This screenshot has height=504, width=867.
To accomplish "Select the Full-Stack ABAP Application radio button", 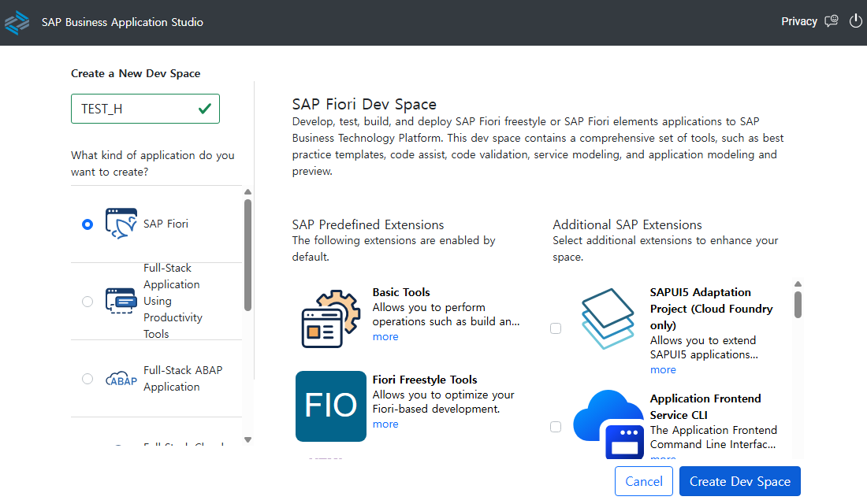I will click(87, 379).
